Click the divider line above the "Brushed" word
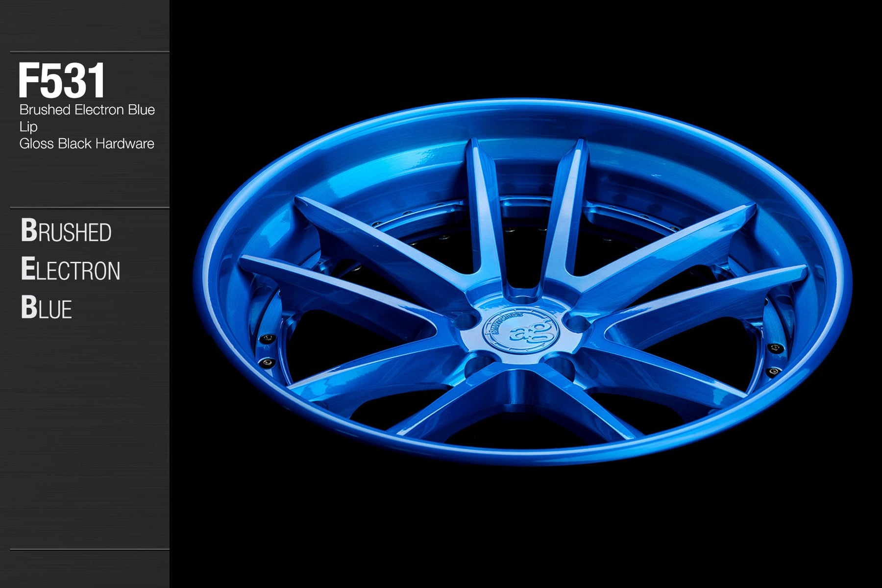The height and width of the screenshot is (588, 882). (x=89, y=208)
